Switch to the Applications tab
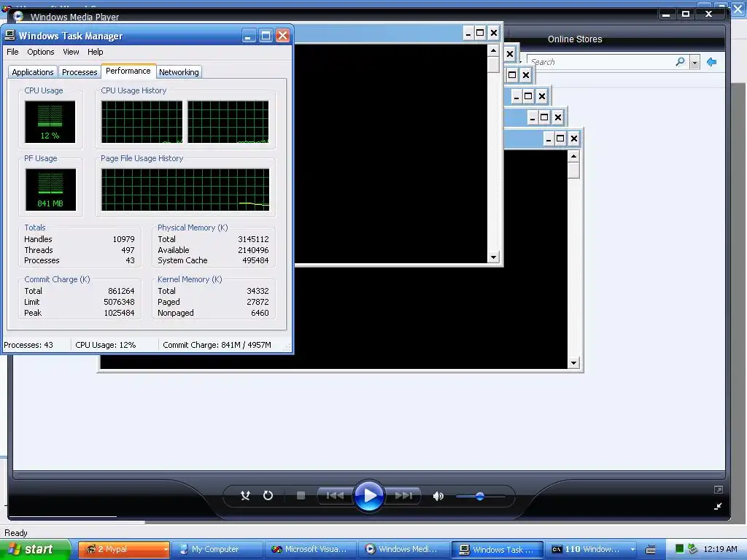 pyautogui.click(x=33, y=72)
